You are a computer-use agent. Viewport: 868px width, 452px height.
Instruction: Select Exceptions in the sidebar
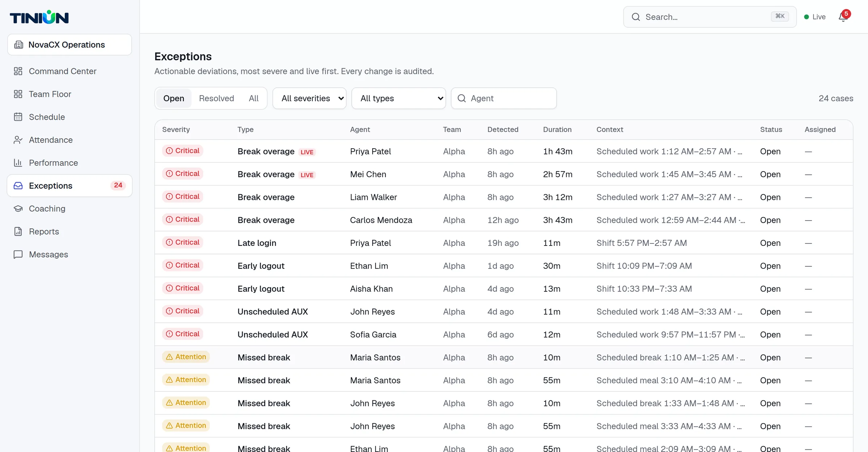pos(69,186)
